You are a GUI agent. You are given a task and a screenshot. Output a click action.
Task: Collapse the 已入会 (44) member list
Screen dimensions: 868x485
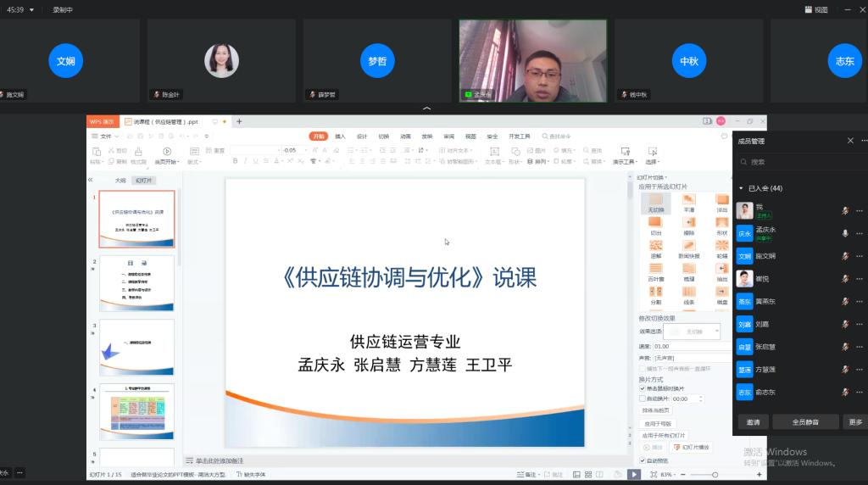coord(741,188)
